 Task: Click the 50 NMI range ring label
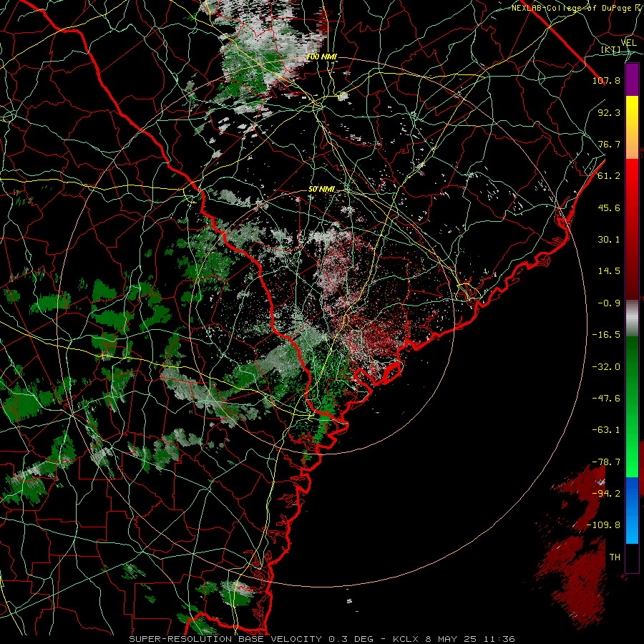(321, 190)
